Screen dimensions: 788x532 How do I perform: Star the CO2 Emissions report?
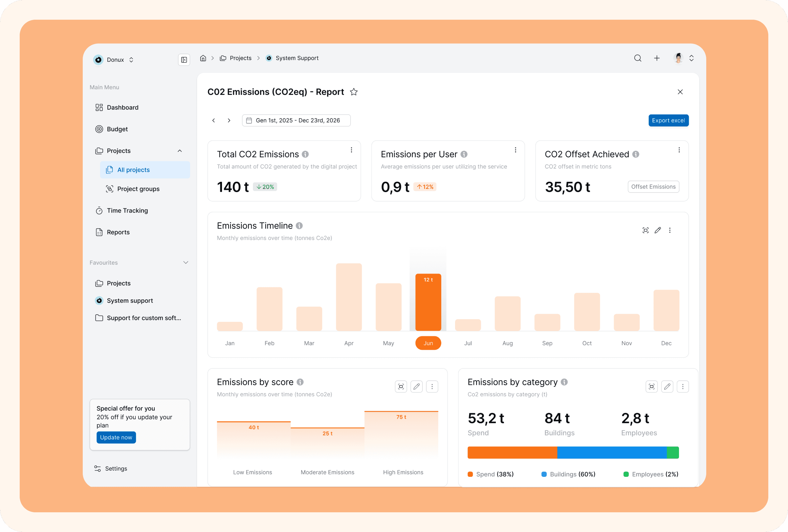coord(354,92)
